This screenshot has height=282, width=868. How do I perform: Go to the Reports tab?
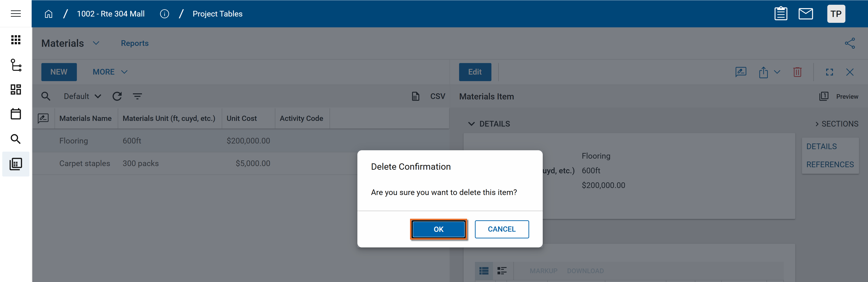tap(134, 43)
